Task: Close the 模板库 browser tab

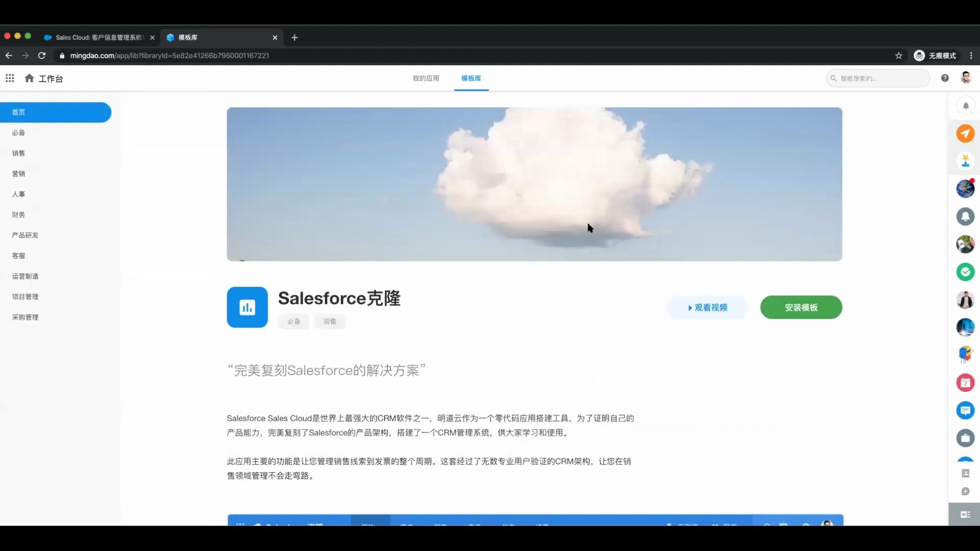Action: tap(275, 37)
